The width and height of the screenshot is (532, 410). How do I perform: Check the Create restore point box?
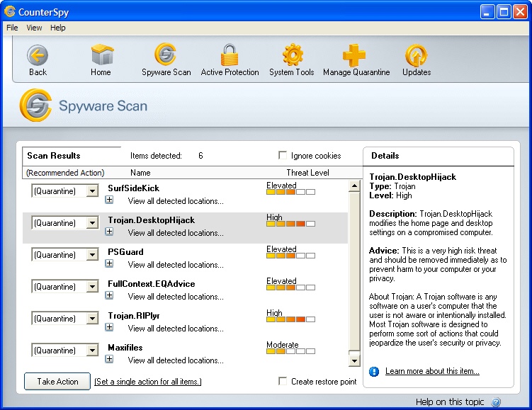pyautogui.click(x=283, y=382)
